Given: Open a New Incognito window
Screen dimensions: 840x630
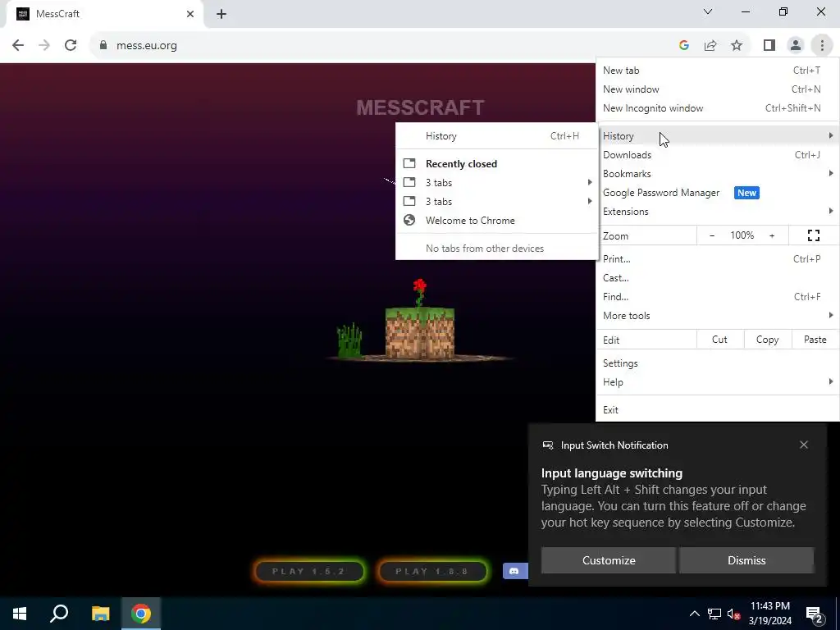Looking at the screenshot, I should pos(717,108).
